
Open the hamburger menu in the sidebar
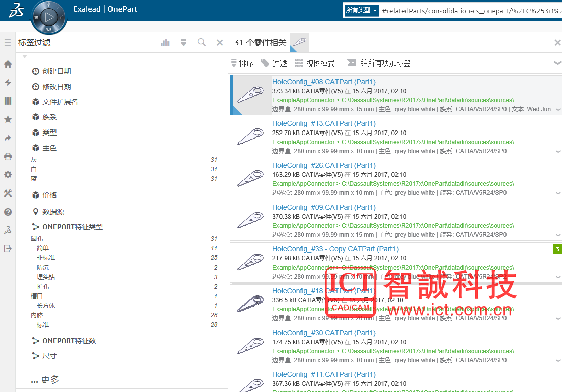click(x=8, y=43)
